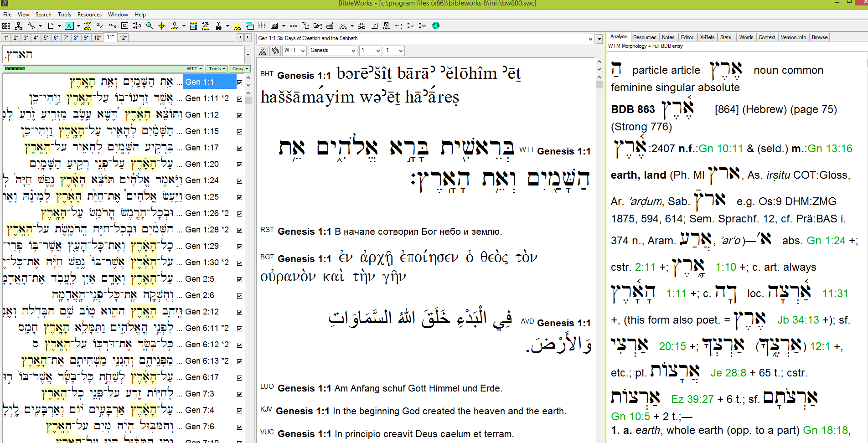Open the Tools dropdown above results
The width and height of the screenshot is (868, 443).
pyautogui.click(x=217, y=69)
